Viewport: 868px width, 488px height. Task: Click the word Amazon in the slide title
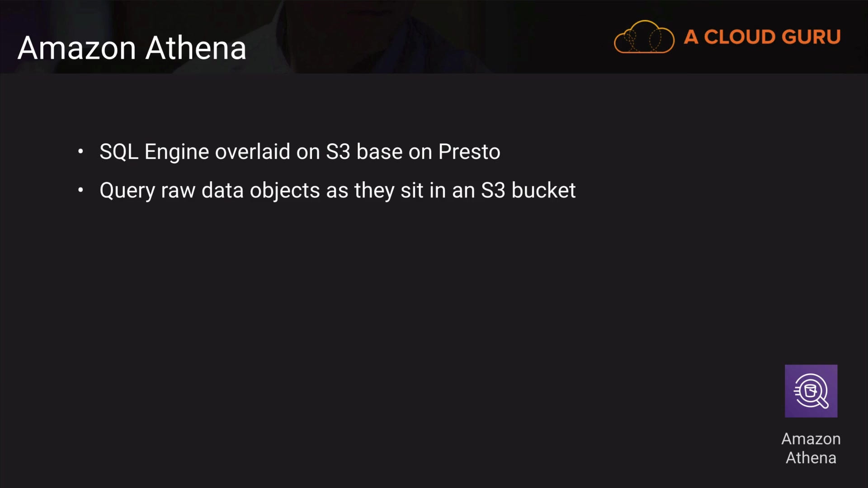click(77, 48)
